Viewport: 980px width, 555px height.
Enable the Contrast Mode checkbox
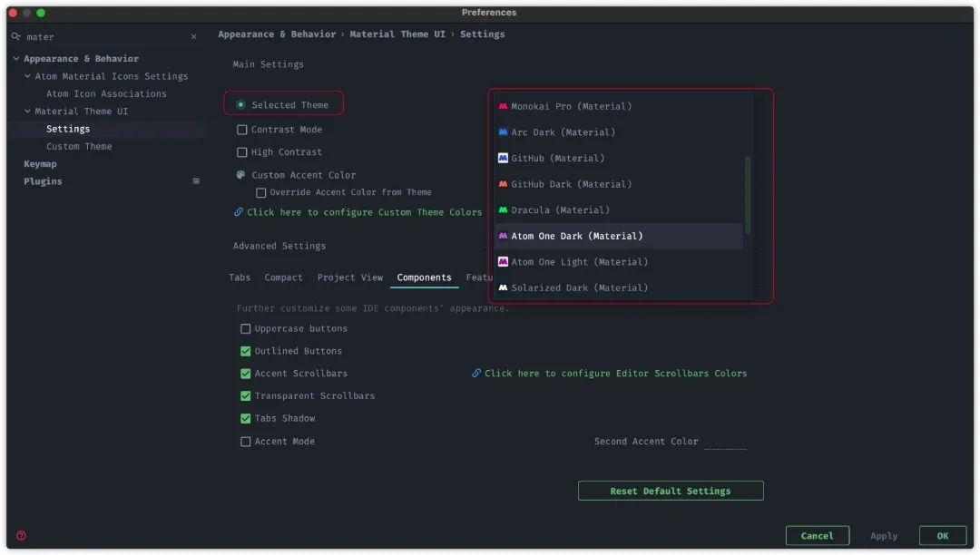pos(242,130)
